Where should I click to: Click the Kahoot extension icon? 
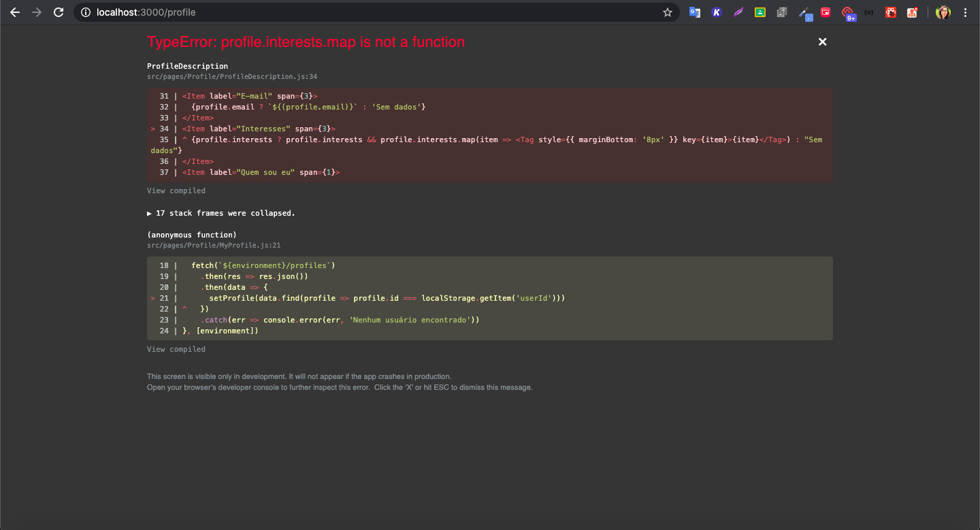717,12
